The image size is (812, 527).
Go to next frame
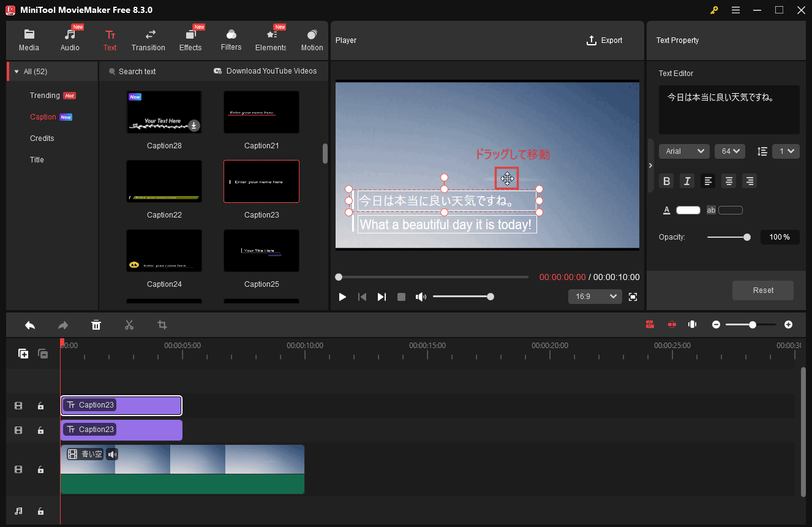tap(382, 297)
